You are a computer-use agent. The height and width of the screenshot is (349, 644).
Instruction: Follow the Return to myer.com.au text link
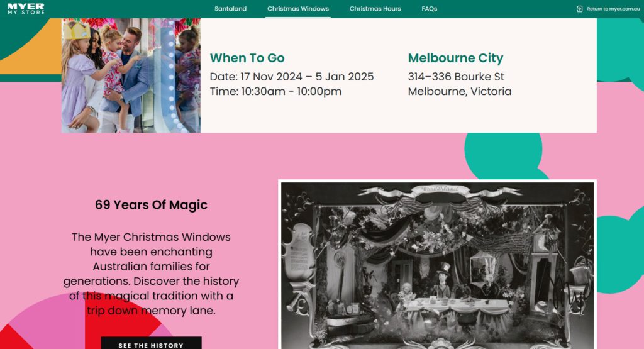[613, 9]
